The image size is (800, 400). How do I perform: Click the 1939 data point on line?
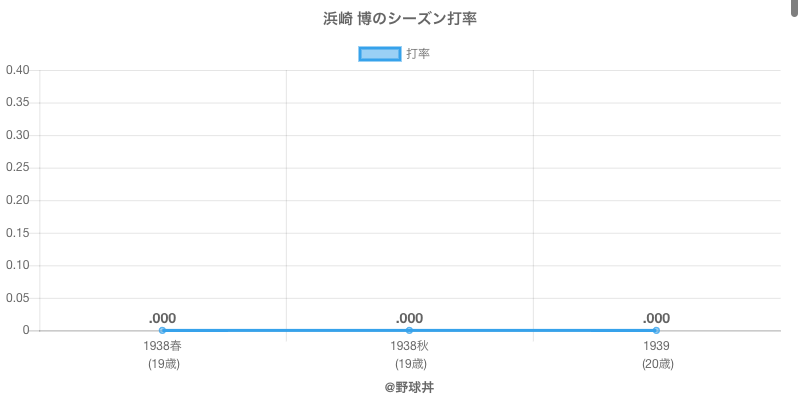(656, 330)
